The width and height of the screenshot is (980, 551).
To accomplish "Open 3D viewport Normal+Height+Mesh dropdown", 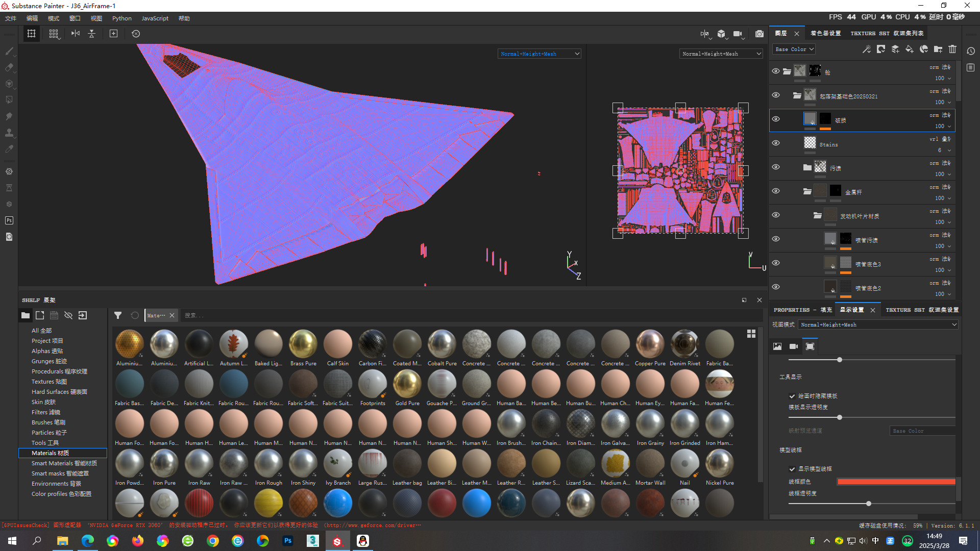I will coord(540,54).
